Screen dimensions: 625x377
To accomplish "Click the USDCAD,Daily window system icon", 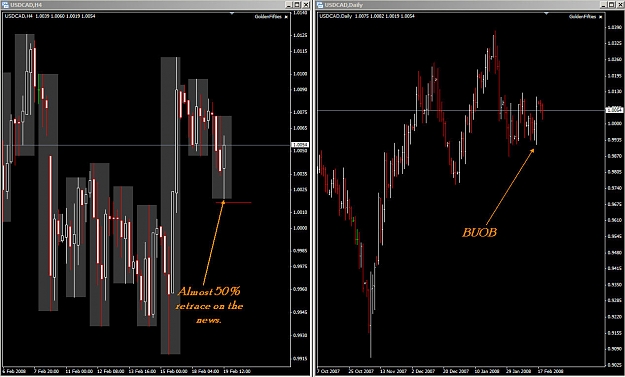I will pyautogui.click(x=320, y=5).
